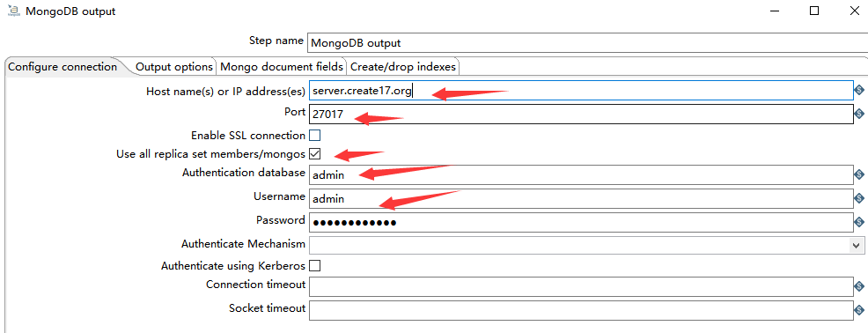Click variable icon beside Username field
Viewport: 868px width, 333px height.
click(859, 198)
